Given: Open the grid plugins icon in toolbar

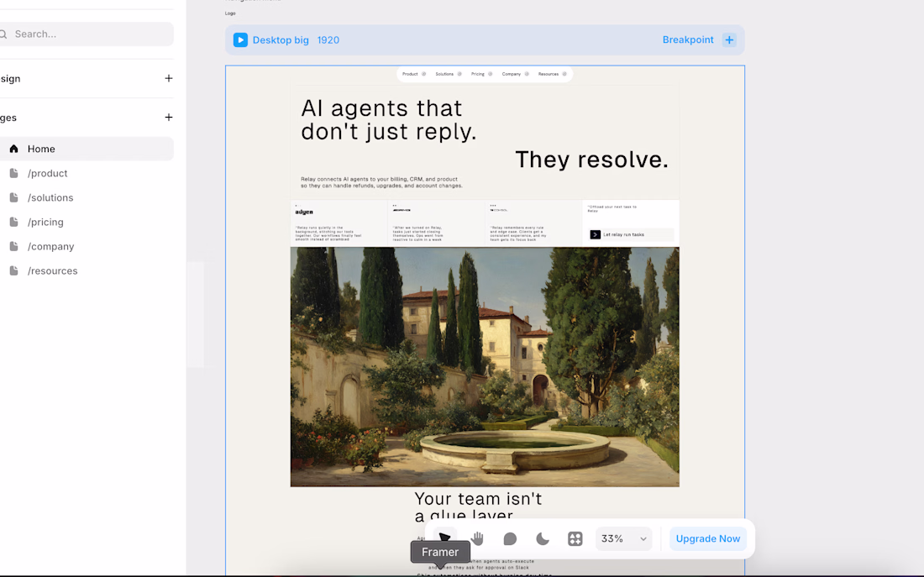Looking at the screenshot, I should [x=575, y=538].
